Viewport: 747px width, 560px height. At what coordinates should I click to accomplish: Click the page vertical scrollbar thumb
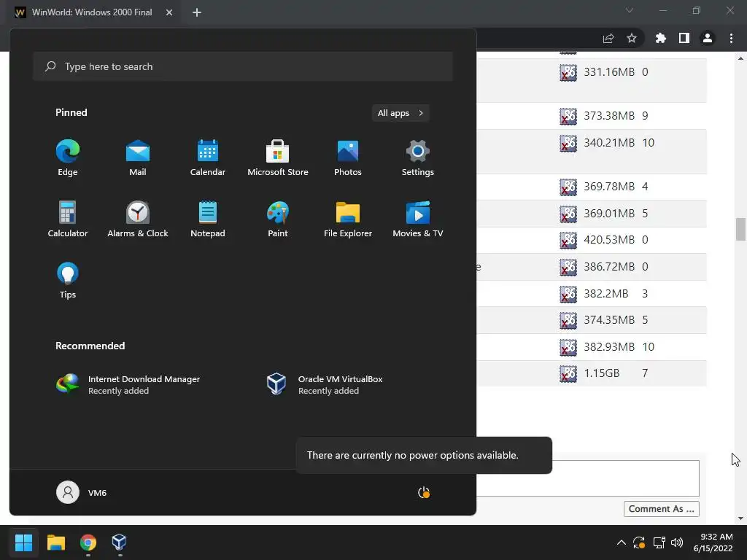[x=740, y=229]
